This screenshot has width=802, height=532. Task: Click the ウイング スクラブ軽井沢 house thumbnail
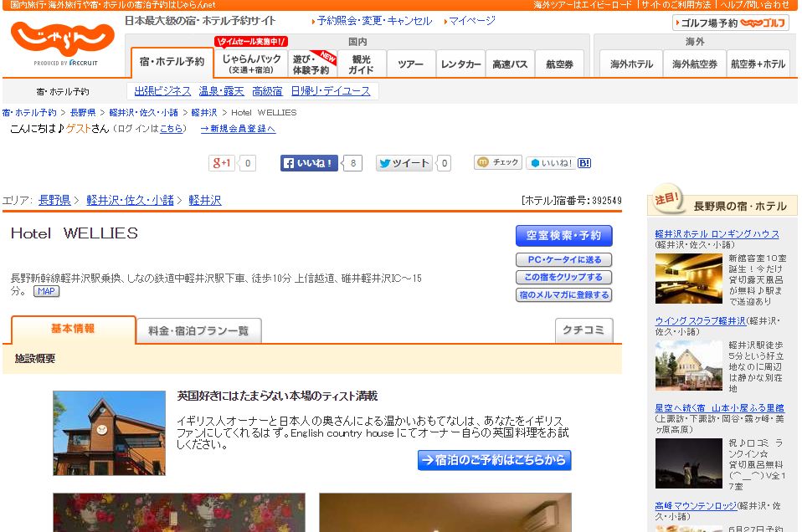pyautogui.click(x=688, y=366)
